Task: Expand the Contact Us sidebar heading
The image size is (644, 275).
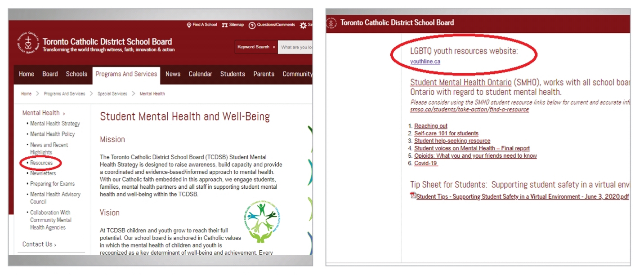Action: [x=39, y=244]
